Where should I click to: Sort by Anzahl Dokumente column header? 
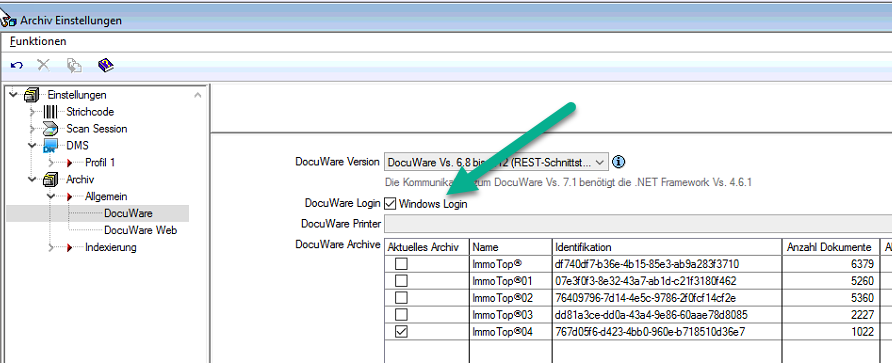coord(831,247)
